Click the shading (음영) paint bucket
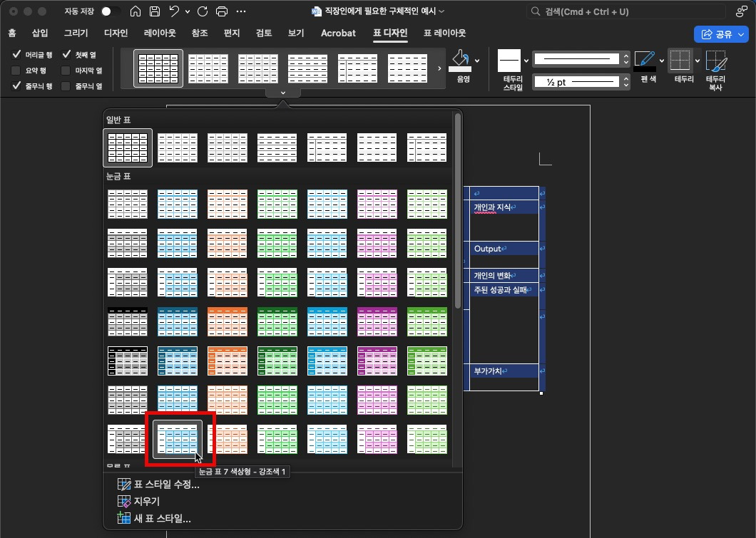The width and height of the screenshot is (756, 538). pyautogui.click(x=460, y=61)
